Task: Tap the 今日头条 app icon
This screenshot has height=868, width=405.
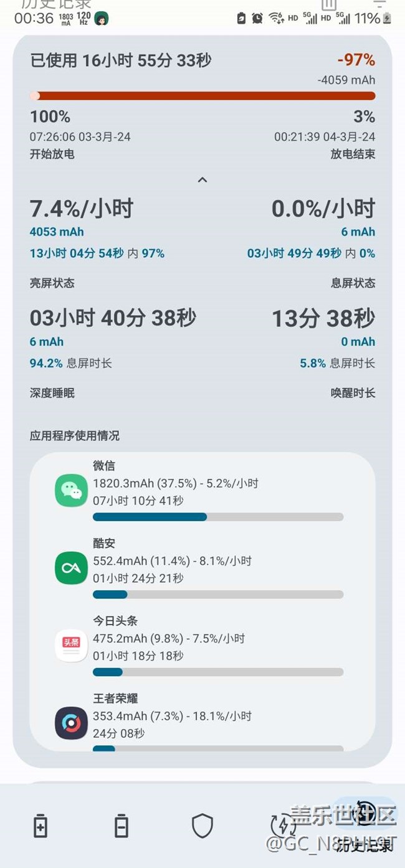Action: [x=71, y=646]
